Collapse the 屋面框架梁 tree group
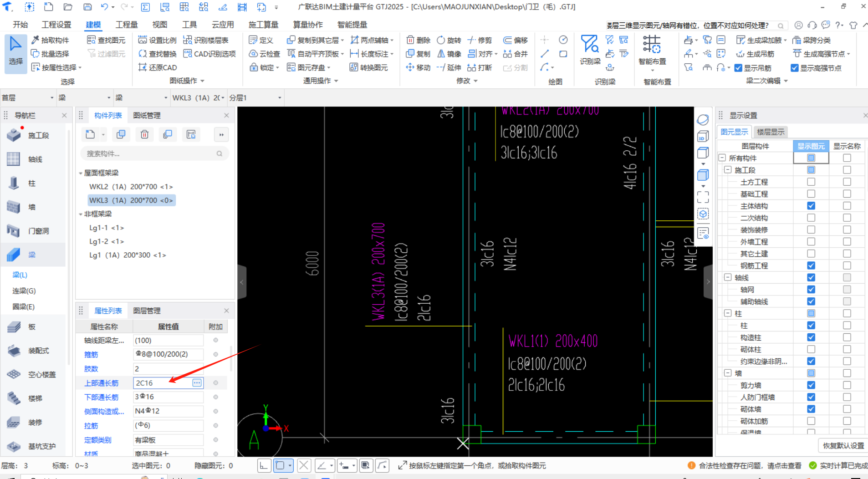The image size is (868, 479). [x=81, y=173]
